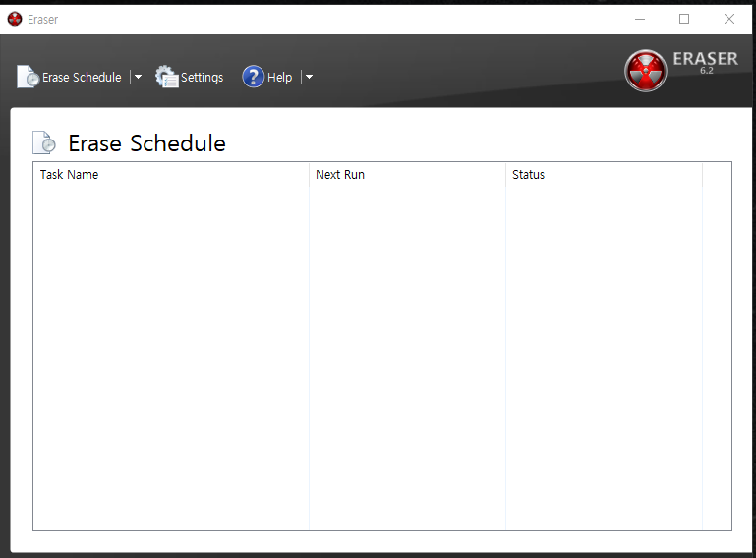Click the Erase Schedule toolbar icon
The width and height of the screenshot is (756, 558).
pos(28,77)
